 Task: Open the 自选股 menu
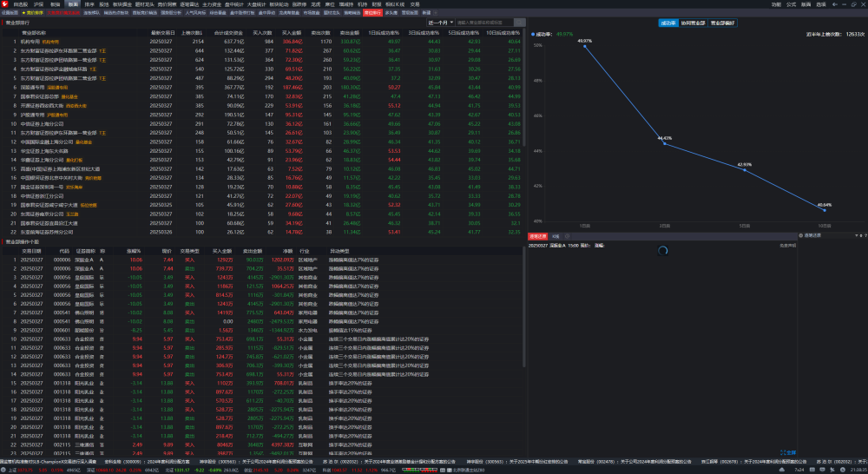pos(21,3)
